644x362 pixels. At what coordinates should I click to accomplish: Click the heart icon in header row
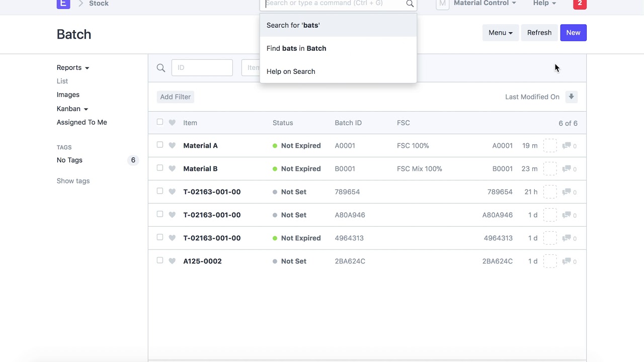[x=172, y=123]
